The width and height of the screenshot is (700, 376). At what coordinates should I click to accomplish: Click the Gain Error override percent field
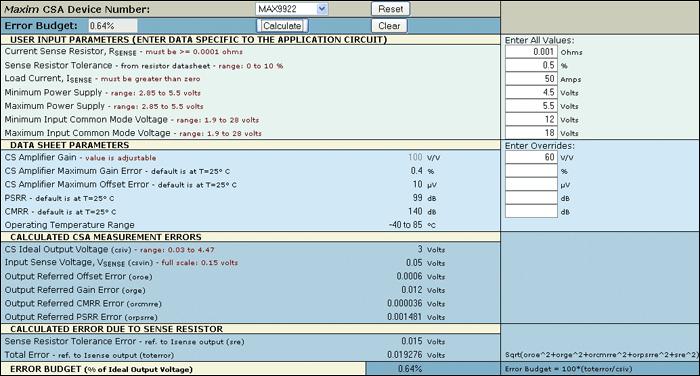pos(531,171)
